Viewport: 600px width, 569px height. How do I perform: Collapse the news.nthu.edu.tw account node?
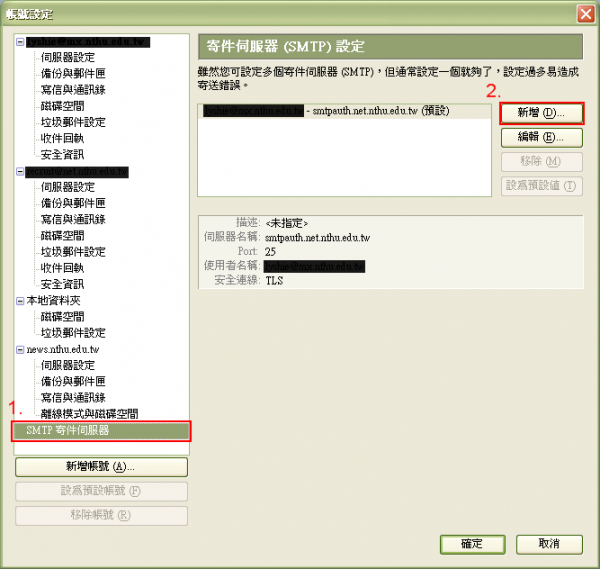pos(21,350)
